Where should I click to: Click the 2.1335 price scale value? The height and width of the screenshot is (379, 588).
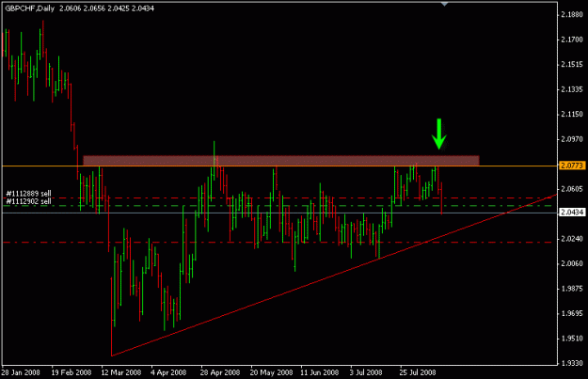572,89
